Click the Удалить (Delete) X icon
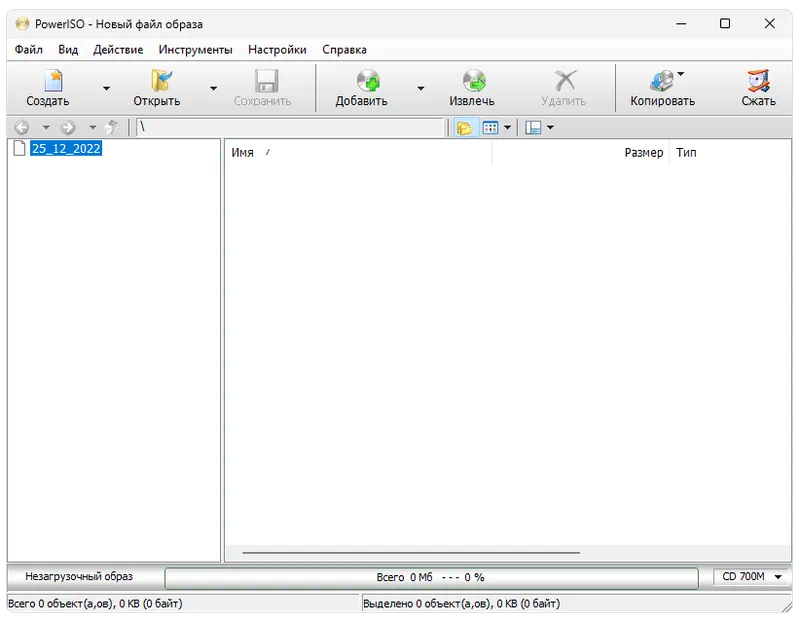The image size is (800, 622). point(565,81)
